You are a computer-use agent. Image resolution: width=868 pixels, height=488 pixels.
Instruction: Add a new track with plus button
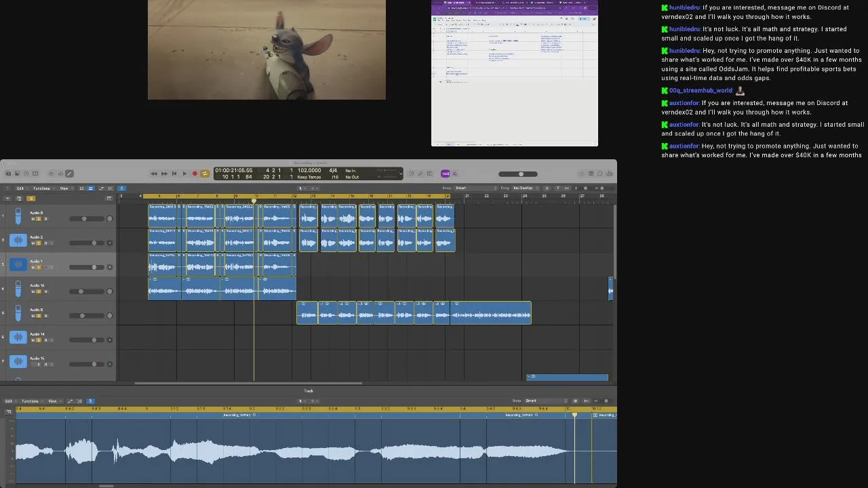click(x=8, y=198)
